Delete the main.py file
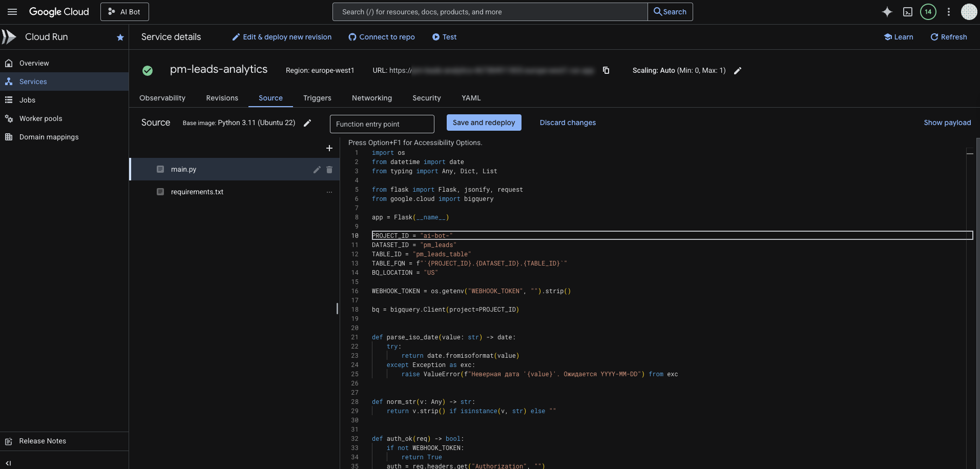The image size is (980, 469). click(x=329, y=170)
